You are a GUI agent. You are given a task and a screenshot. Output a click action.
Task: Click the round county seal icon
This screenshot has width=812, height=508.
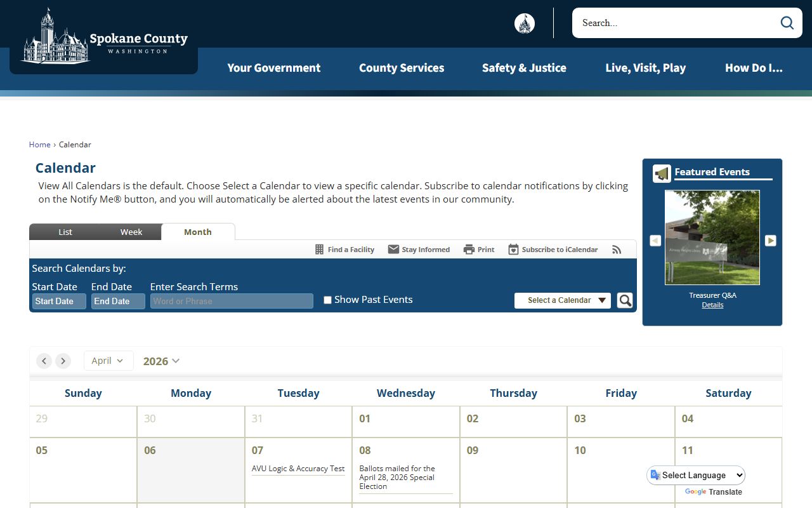click(x=524, y=23)
